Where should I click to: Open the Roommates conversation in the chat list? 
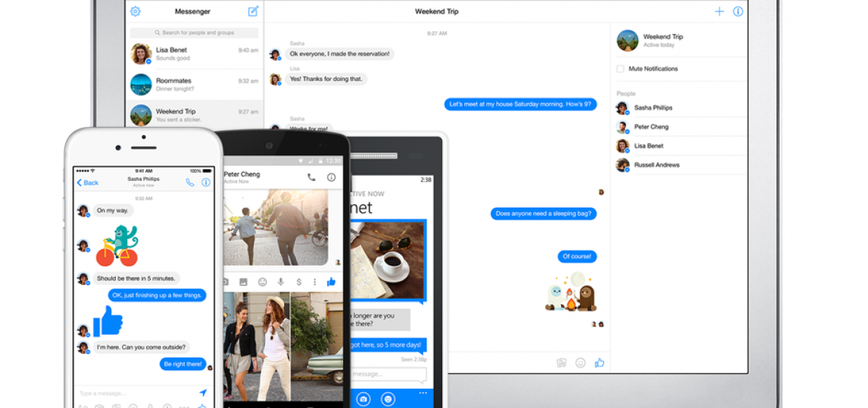point(194,84)
